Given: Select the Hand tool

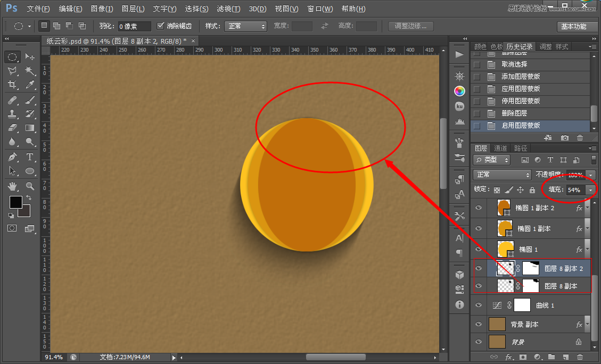Looking at the screenshot, I should tap(12, 186).
